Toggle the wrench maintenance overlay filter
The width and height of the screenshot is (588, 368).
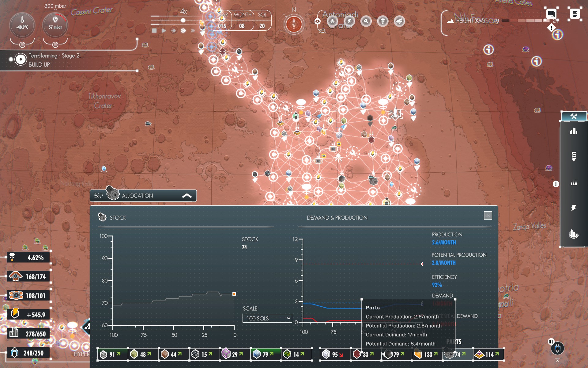(x=366, y=21)
